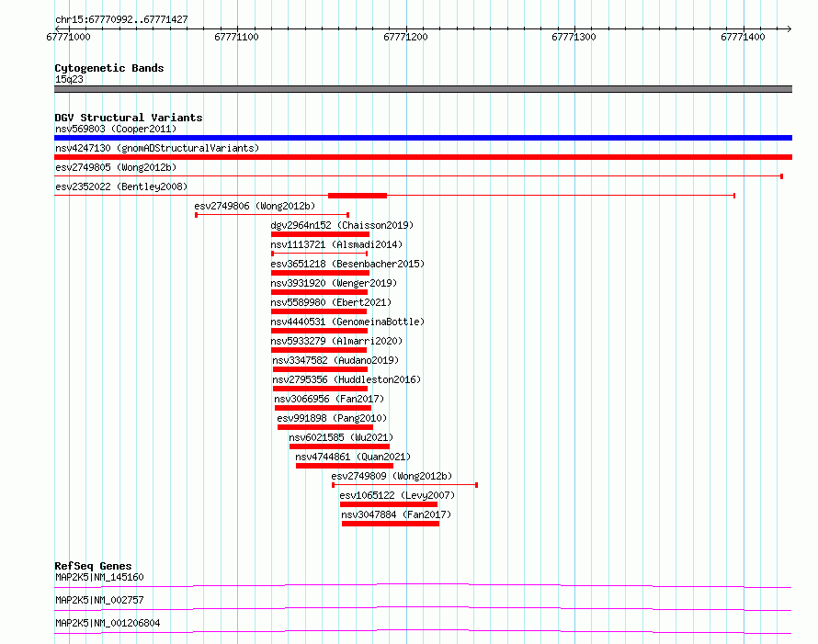
Task: Open the esv2749806 (Wong2012b) label
Action: [x=255, y=206]
